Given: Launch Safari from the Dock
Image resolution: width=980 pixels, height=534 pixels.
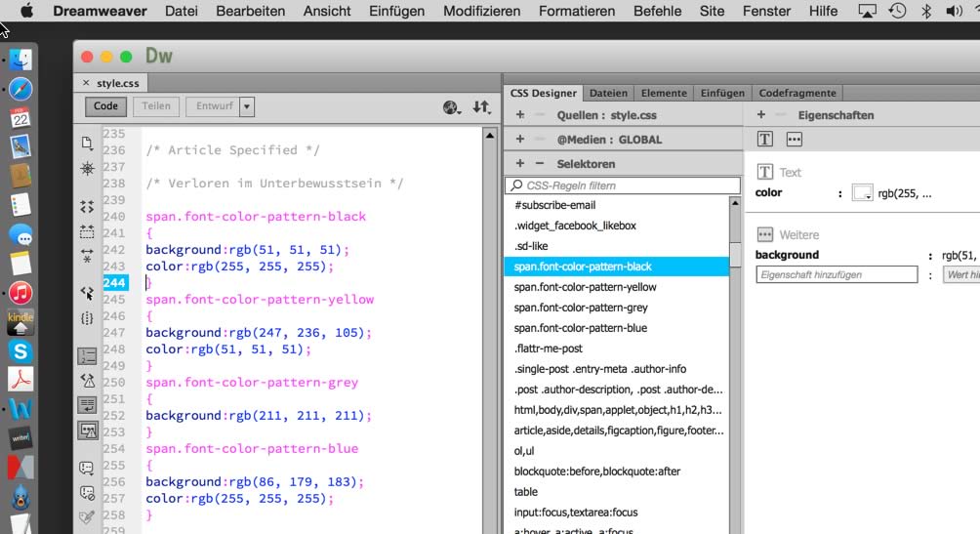Looking at the screenshot, I should [x=20, y=89].
